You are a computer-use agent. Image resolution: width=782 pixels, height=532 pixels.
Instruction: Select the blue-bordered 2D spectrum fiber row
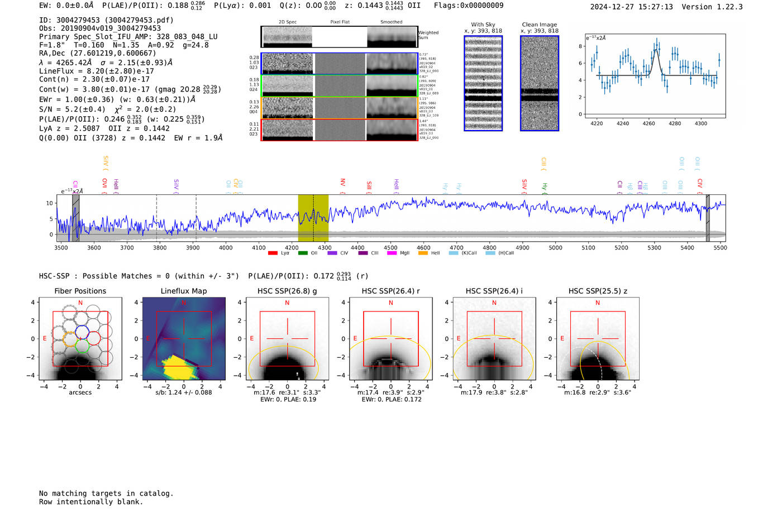point(339,64)
